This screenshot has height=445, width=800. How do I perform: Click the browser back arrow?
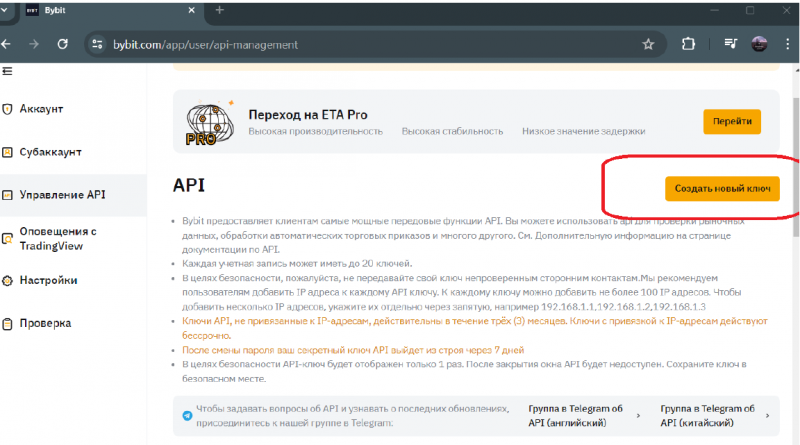coord(6,44)
